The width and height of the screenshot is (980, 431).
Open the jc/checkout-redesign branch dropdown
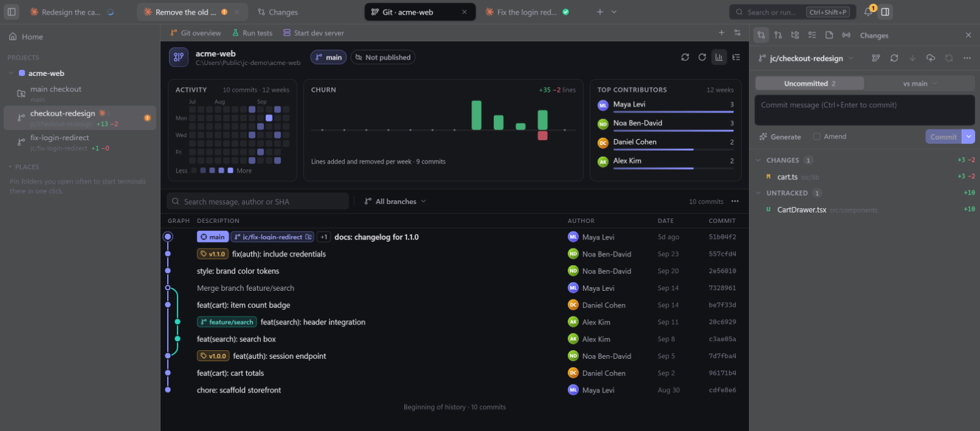[x=806, y=58]
